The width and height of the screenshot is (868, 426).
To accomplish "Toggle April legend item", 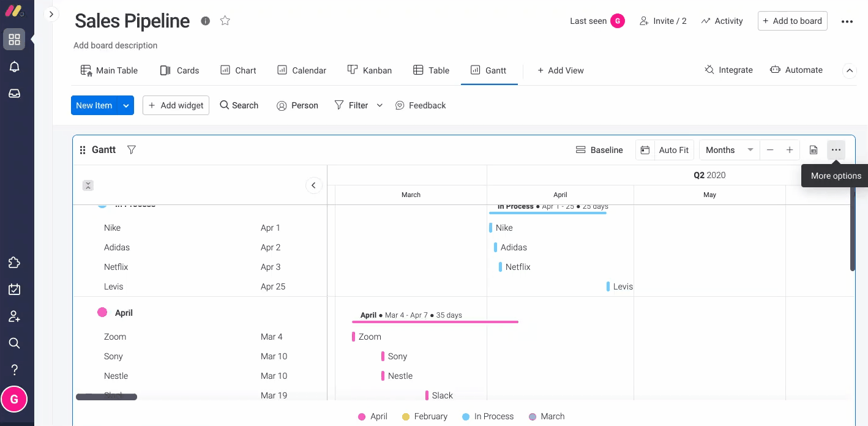I will pos(373,416).
